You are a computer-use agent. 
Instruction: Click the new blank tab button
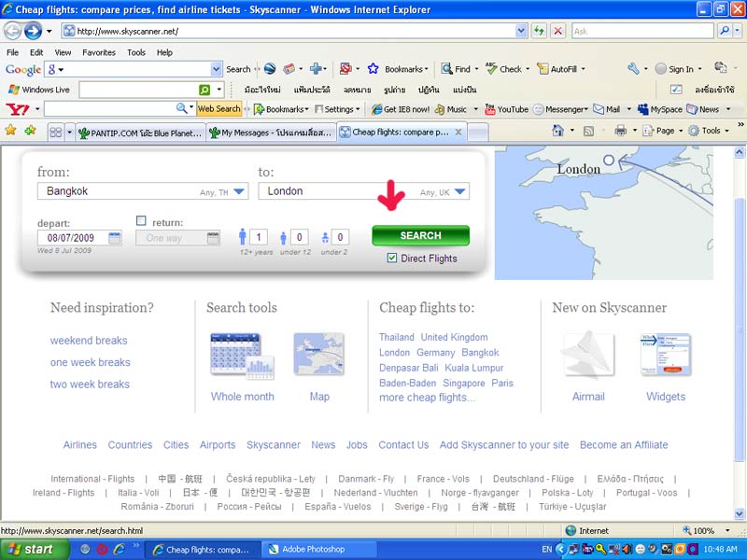click(x=477, y=133)
